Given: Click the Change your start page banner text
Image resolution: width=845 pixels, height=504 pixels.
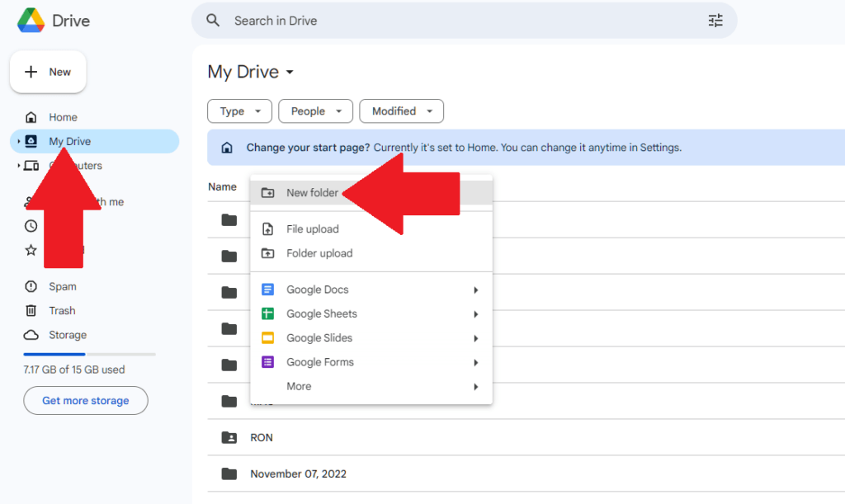Looking at the screenshot, I should click(464, 148).
